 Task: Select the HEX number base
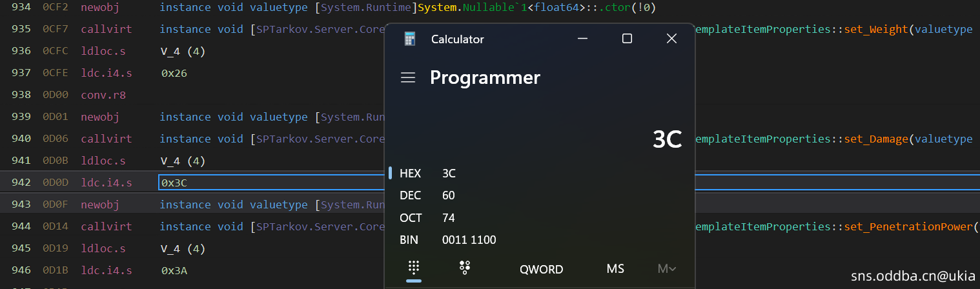411,174
